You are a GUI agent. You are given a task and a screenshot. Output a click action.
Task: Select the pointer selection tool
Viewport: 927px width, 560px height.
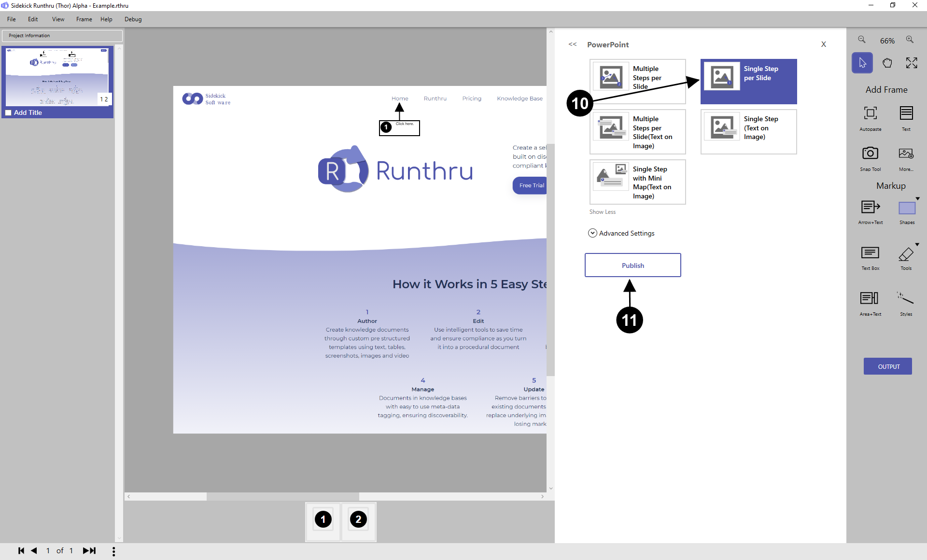point(862,63)
